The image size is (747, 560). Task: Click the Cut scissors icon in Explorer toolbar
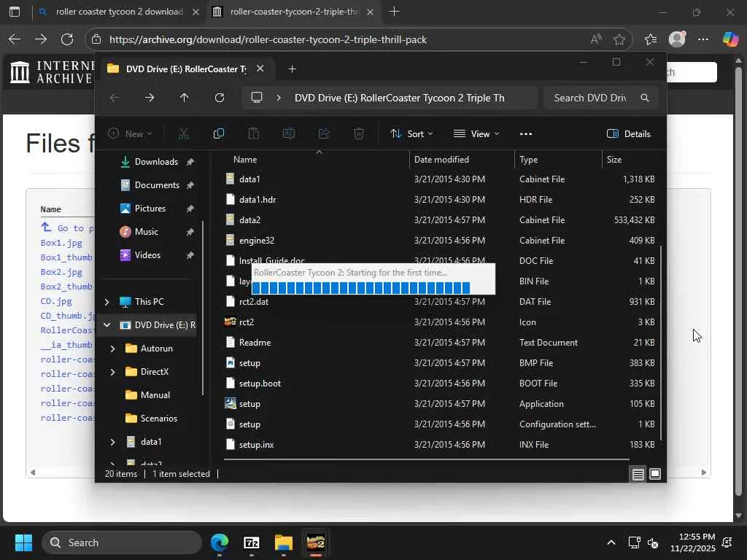coord(183,134)
